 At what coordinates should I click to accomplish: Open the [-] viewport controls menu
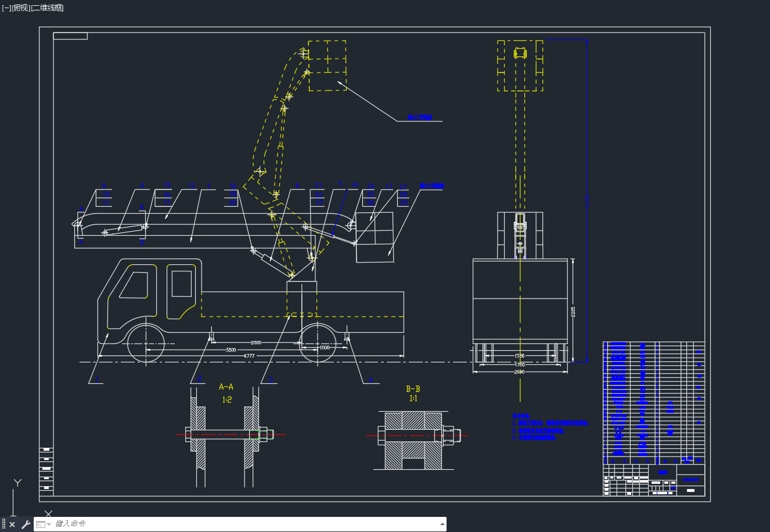pyautogui.click(x=7, y=8)
